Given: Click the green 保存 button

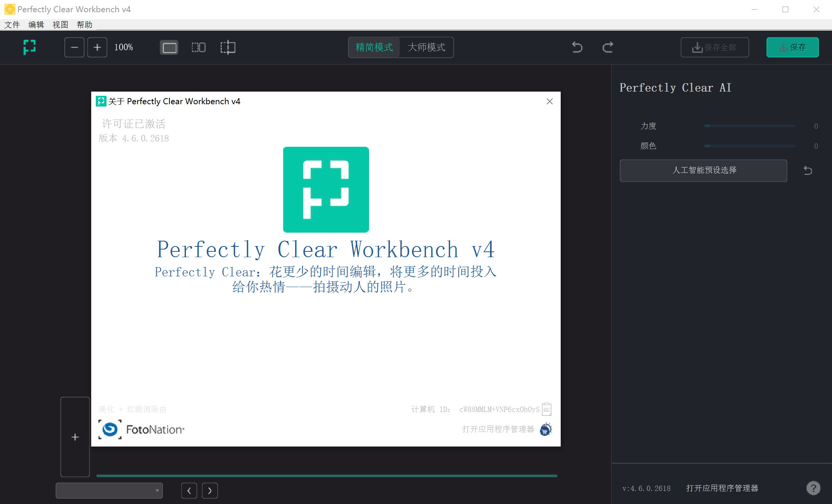Looking at the screenshot, I should [793, 48].
